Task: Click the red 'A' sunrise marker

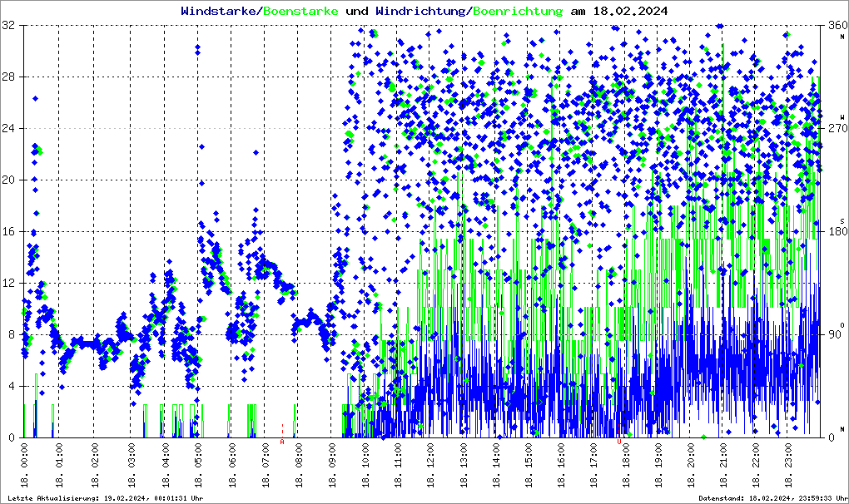Action: coord(282,442)
